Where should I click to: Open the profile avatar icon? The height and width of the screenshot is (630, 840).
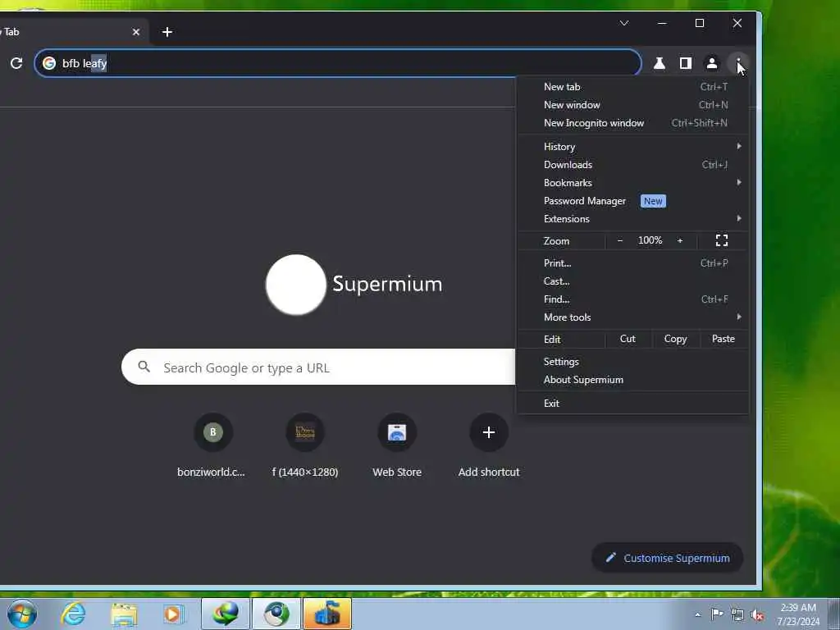click(712, 63)
